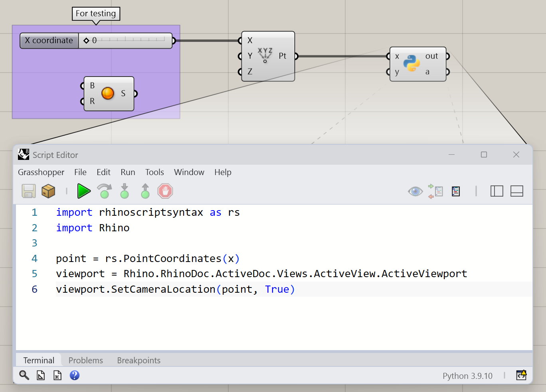Toggle the eye preview icon in toolbar

pyautogui.click(x=415, y=191)
